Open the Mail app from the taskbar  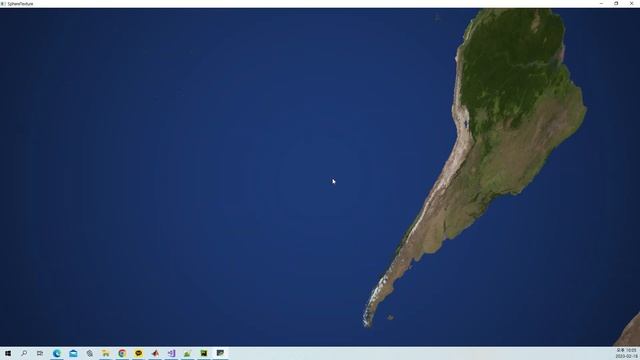(73, 353)
